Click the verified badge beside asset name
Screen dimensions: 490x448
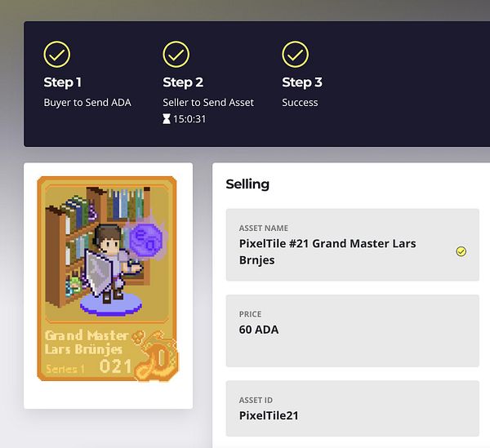click(x=461, y=251)
